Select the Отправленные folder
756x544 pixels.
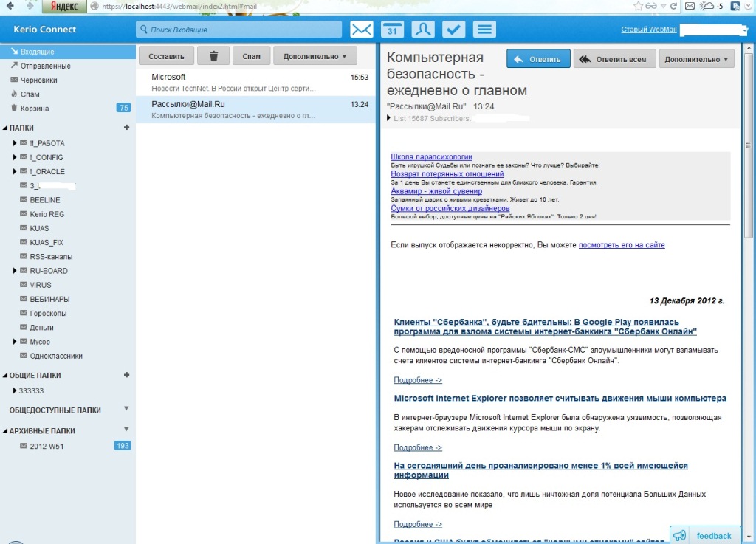tap(45, 66)
